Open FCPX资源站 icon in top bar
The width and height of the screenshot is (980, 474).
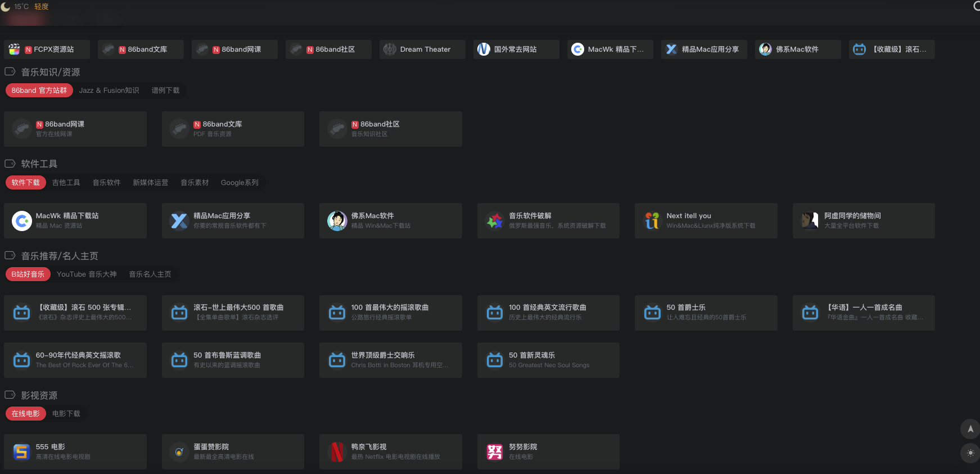15,49
